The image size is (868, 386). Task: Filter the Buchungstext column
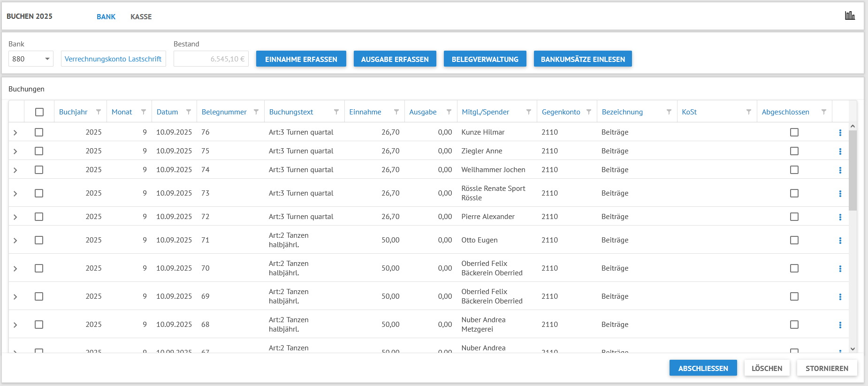click(336, 112)
